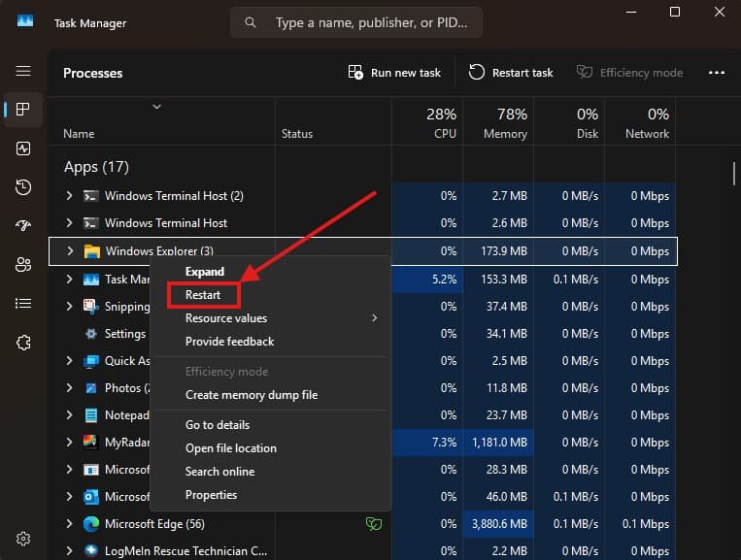
Task: Select Properties in the context menu
Action: point(212,495)
